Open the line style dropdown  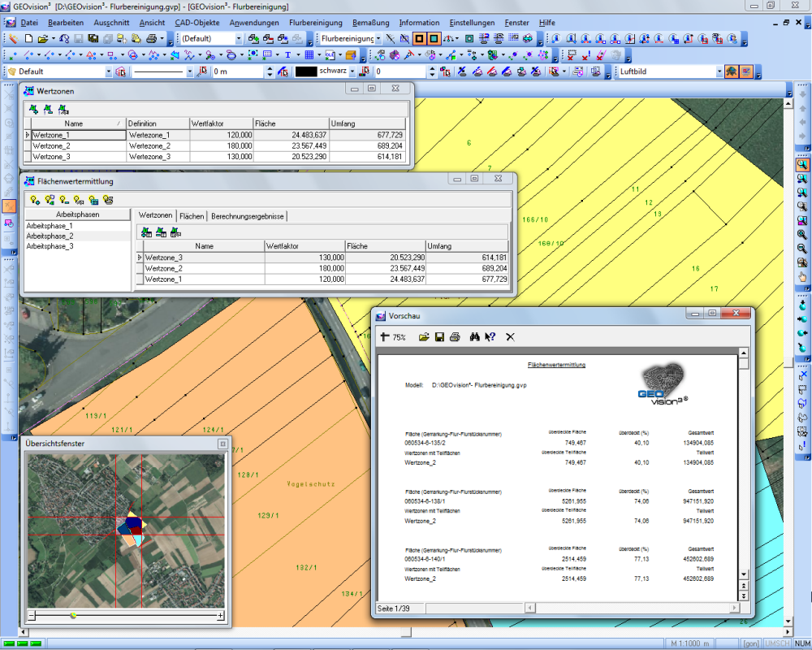click(189, 71)
